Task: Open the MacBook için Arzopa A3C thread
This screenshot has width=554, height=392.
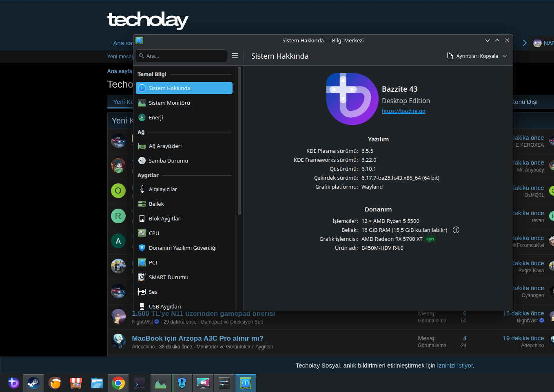Action: [198, 338]
